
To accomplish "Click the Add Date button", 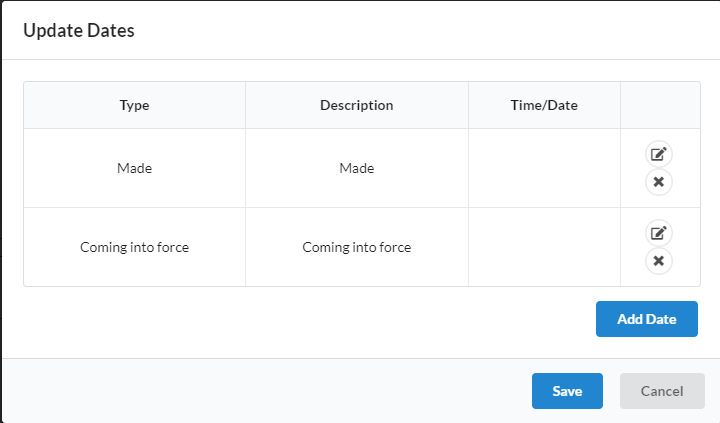I will pyautogui.click(x=647, y=319).
